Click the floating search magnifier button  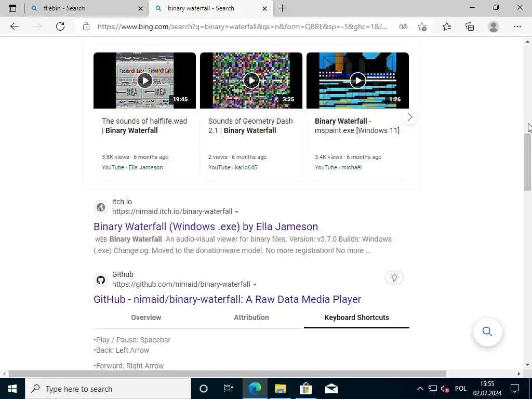487,331
